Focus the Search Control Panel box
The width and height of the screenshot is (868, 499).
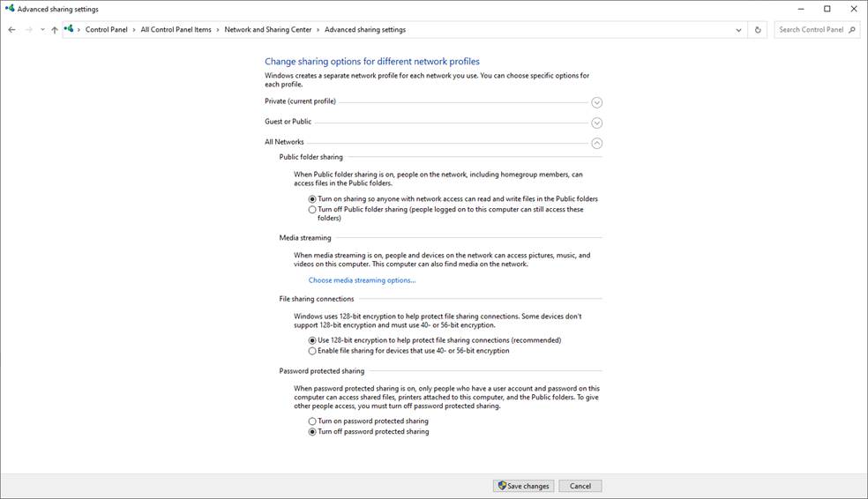pyautogui.click(x=817, y=30)
